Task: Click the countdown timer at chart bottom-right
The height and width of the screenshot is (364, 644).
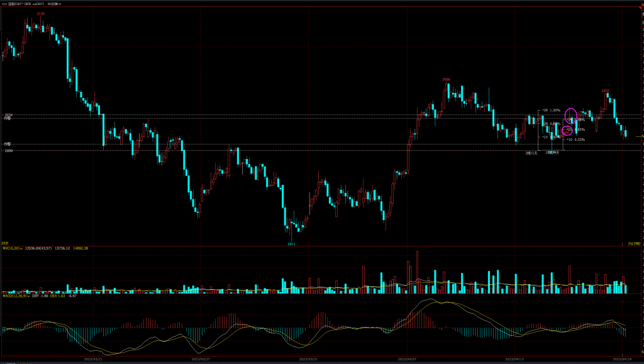Action: coord(633,243)
